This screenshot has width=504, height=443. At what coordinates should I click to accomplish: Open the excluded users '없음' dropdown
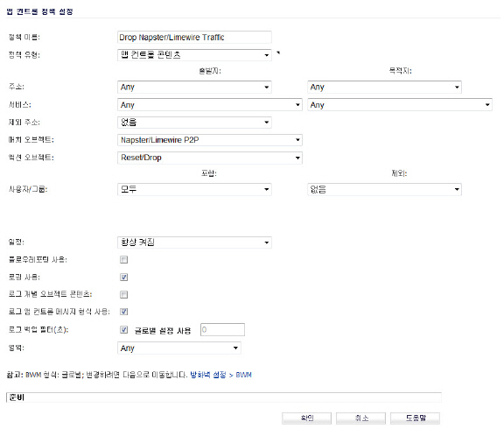(384, 189)
